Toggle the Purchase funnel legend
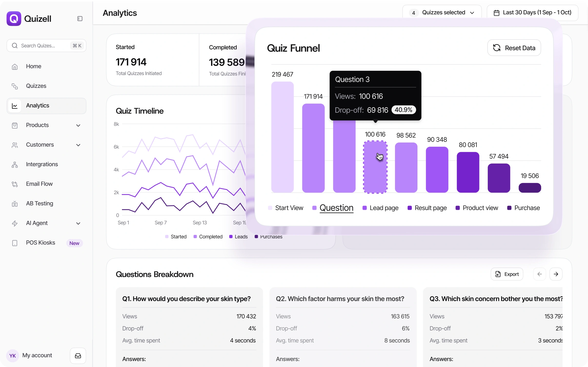 523,208
